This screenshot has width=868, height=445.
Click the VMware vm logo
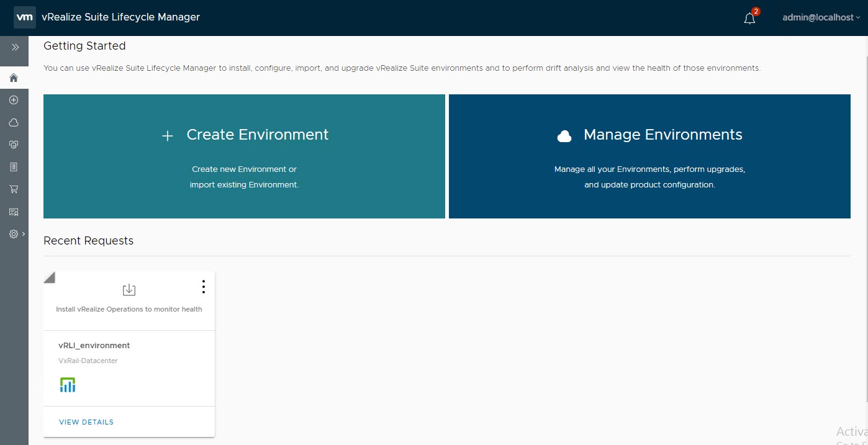tap(25, 17)
